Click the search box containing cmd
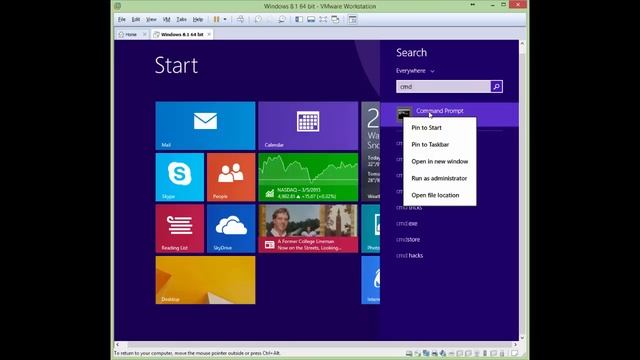Viewport: 640px width, 360px height. pyautogui.click(x=443, y=87)
